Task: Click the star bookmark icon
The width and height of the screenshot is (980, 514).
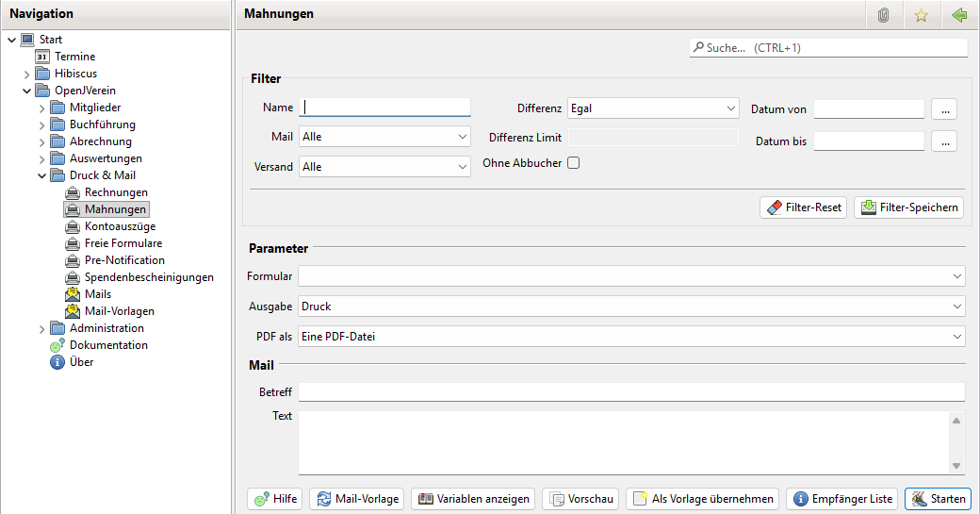Action: tap(921, 15)
